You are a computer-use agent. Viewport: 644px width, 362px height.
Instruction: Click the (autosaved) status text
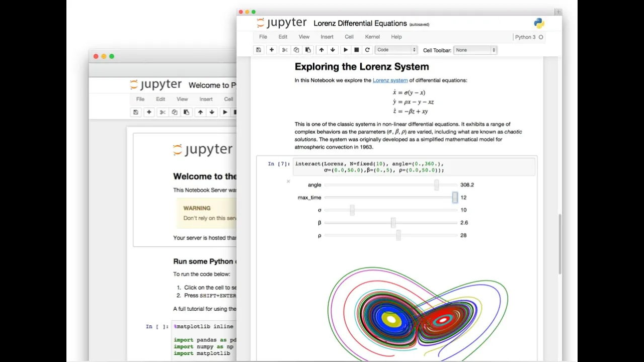click(x=419, y=24)
